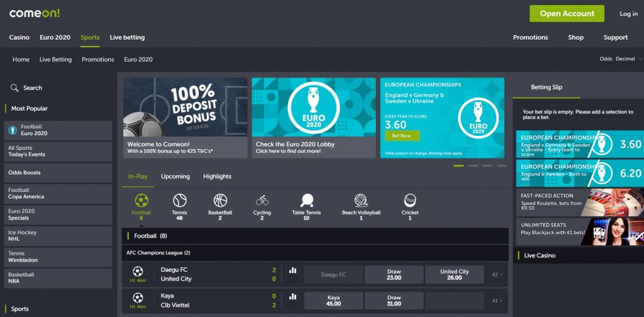Click the Bet Now button

tap(402, 135)
